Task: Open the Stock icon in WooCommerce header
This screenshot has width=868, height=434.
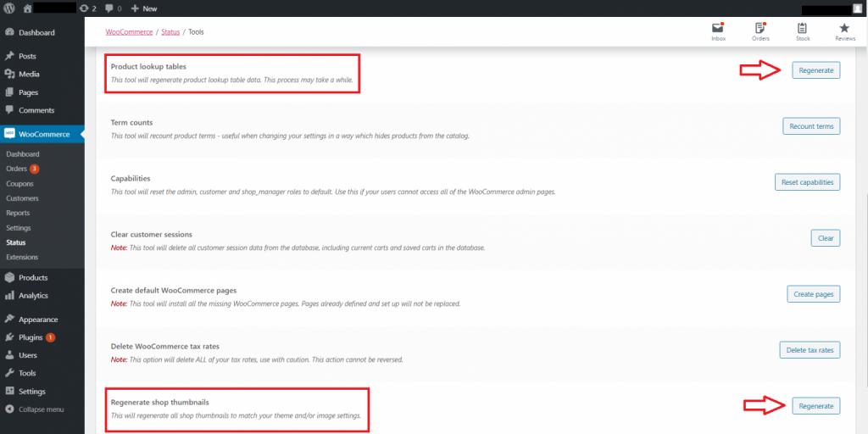Action: pyautogui.click(x=802, y=32)
